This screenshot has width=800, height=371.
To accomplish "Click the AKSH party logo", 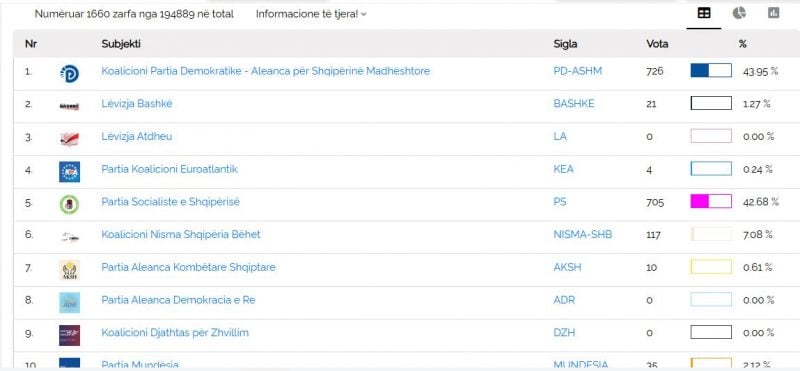I will 69,270.
